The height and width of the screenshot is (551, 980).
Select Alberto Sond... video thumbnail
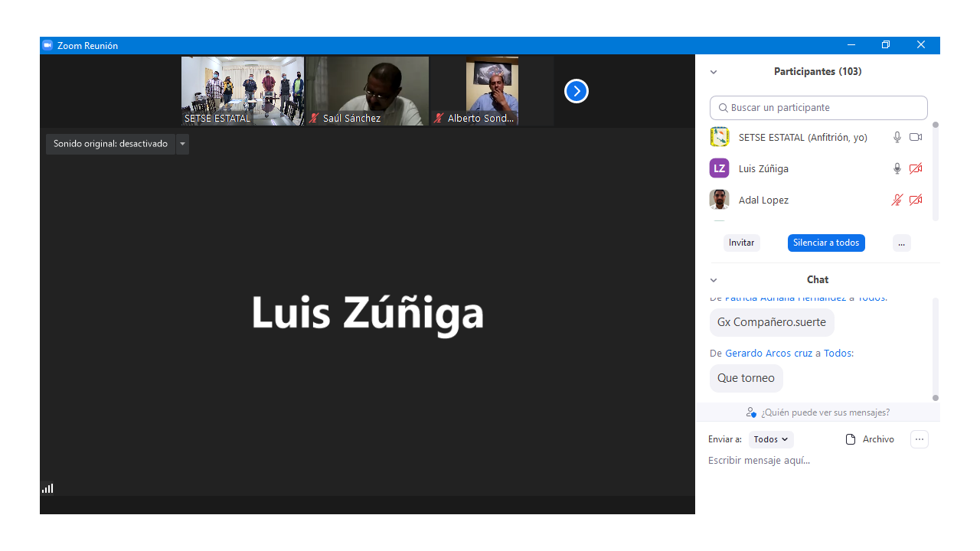point(492,90)
